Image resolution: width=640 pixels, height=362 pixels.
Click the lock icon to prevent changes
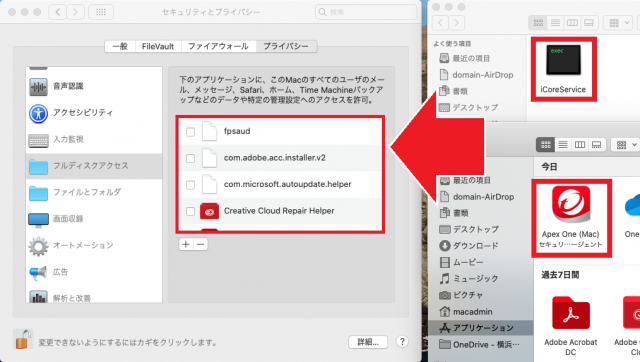pos(22,340)
